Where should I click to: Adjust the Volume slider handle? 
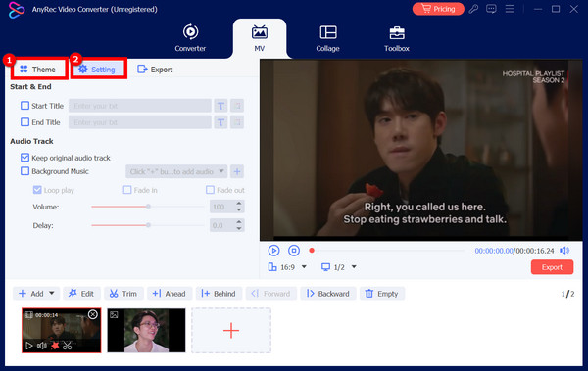click(x=149, y=207)
